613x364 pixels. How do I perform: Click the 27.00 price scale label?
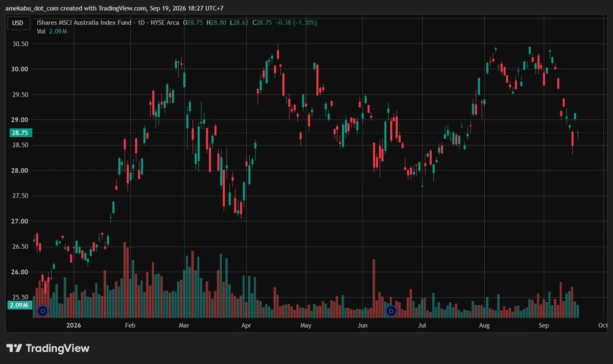point(20,222)
